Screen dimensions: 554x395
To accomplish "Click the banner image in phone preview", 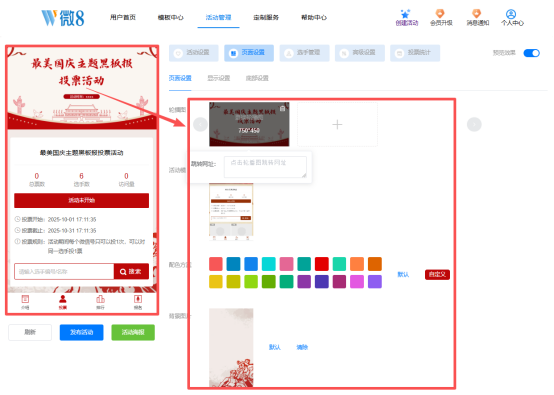I will click(x=82, y=88).
